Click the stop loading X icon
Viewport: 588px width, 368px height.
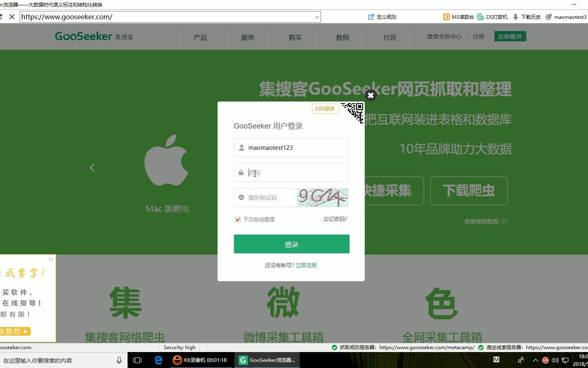pyautogui.click(x=12, y=17)
